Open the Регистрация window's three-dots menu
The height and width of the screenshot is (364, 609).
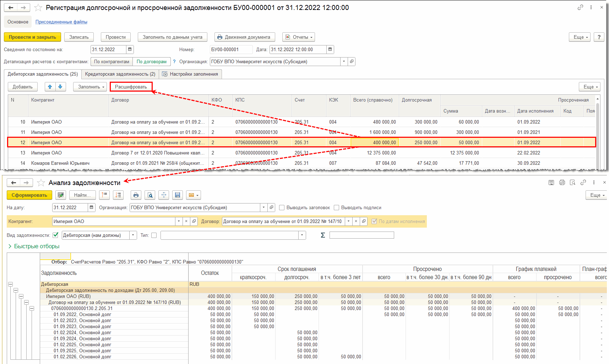[x=591, y=7]
